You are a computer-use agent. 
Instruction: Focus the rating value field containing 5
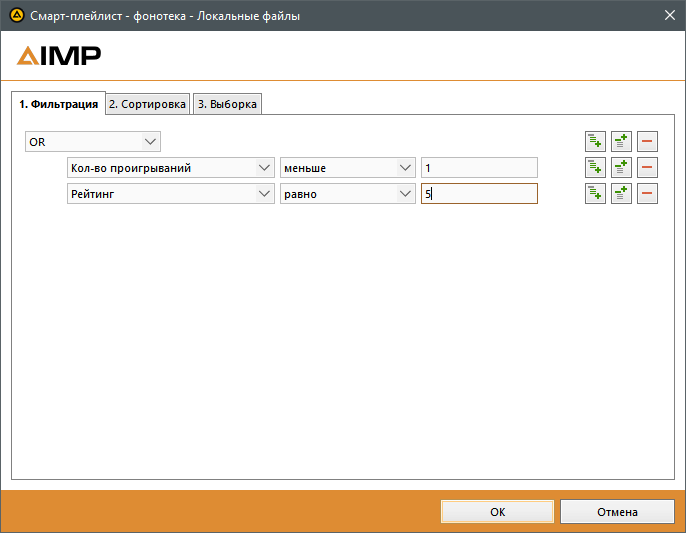[x=479, y=193]
